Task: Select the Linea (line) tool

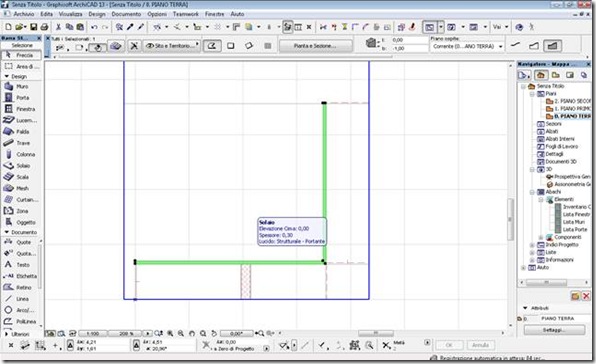Action: [20, 299]
